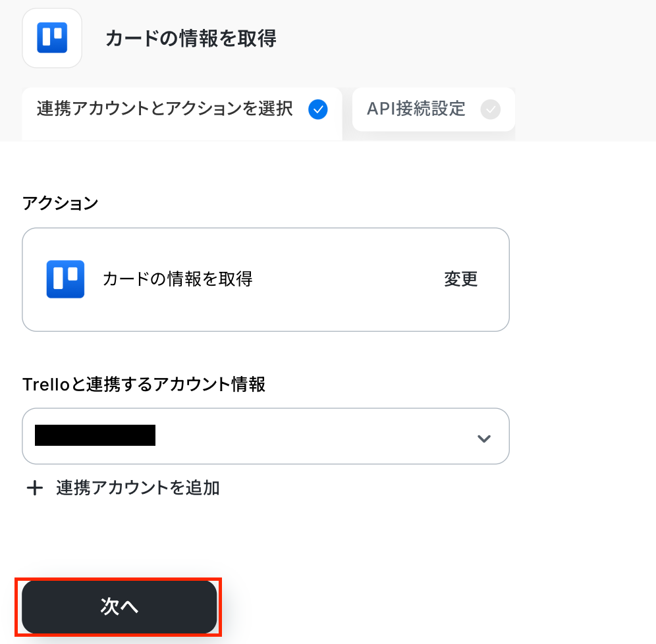Click the blue checkmark on the first tab
This screenshot has width=656, height=644.
pyautogui.click(x=317, y=109)
